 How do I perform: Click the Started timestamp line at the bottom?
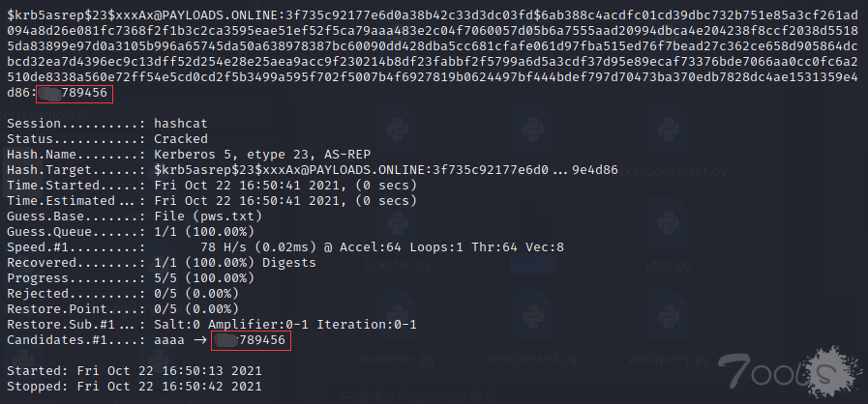pyautogui.click(x=134, y=371)
